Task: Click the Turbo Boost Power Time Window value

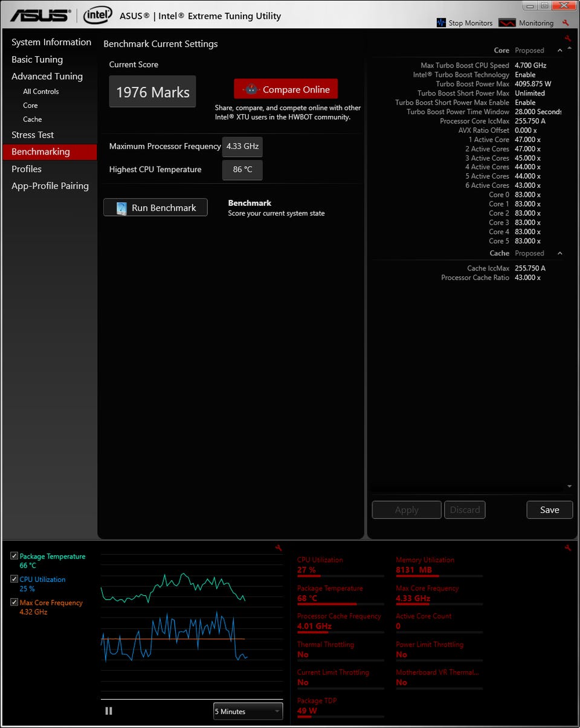Action: [x=537, y=112]
